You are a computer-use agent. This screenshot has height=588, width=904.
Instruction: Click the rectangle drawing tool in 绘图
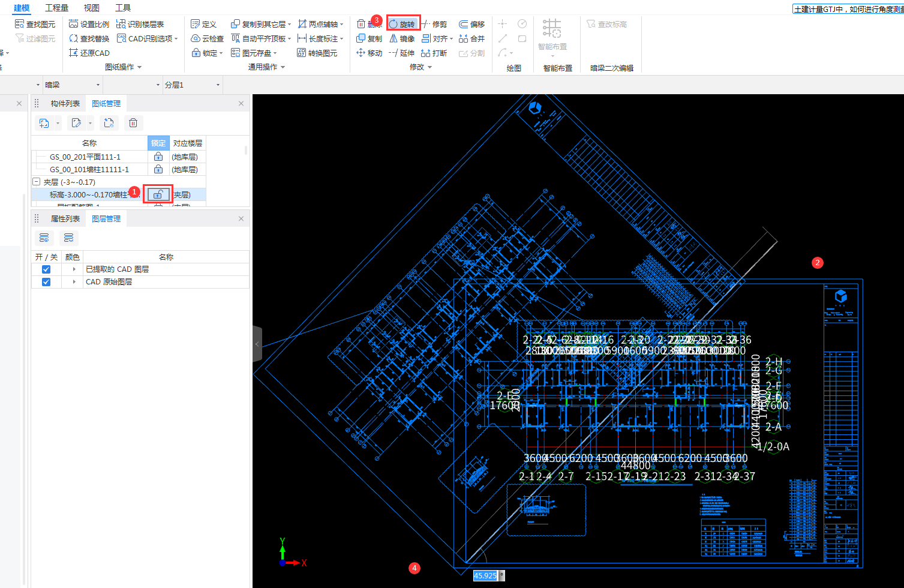click(x=522, y=38)
